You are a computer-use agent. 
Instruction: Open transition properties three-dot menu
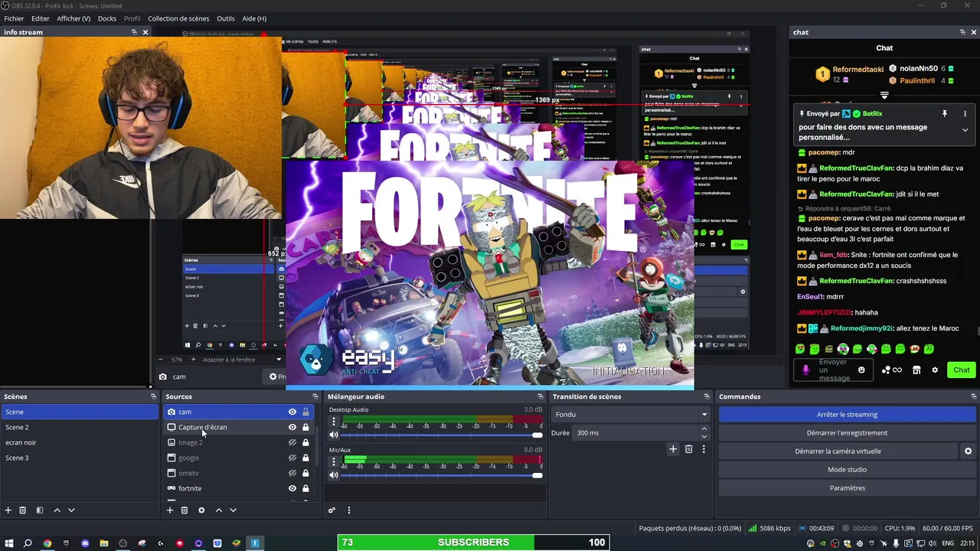703,449
